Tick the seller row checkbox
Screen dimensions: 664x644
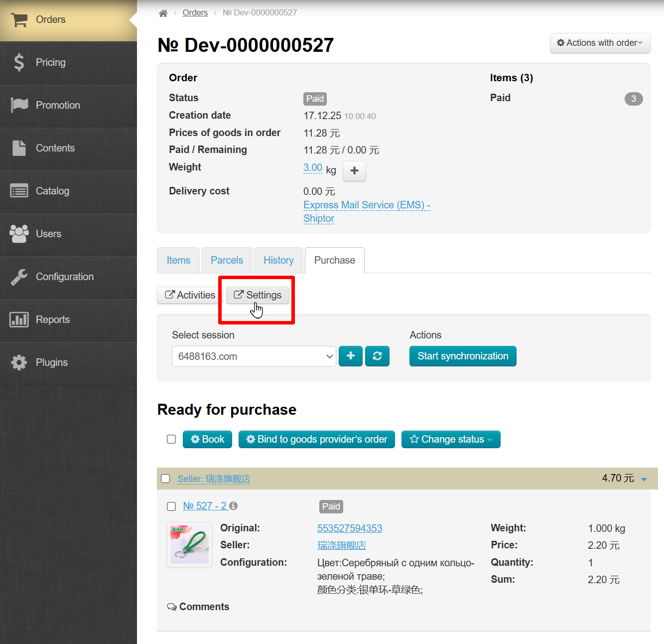(166, 479)
